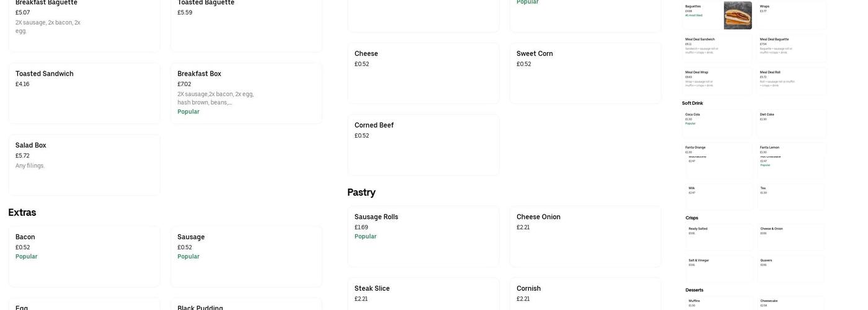Select the Cheese Onion pastry

(x=585, y=236)
